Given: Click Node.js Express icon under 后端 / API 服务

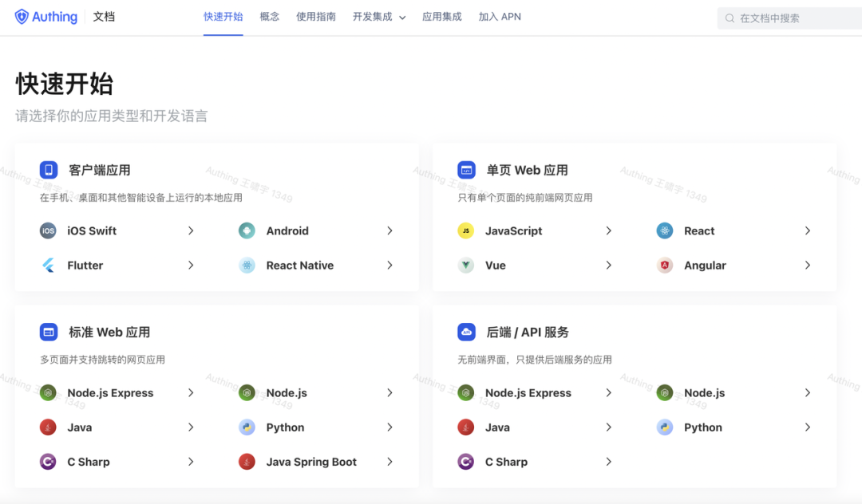Looking at the screenshot, I should (x=465, y=392).
